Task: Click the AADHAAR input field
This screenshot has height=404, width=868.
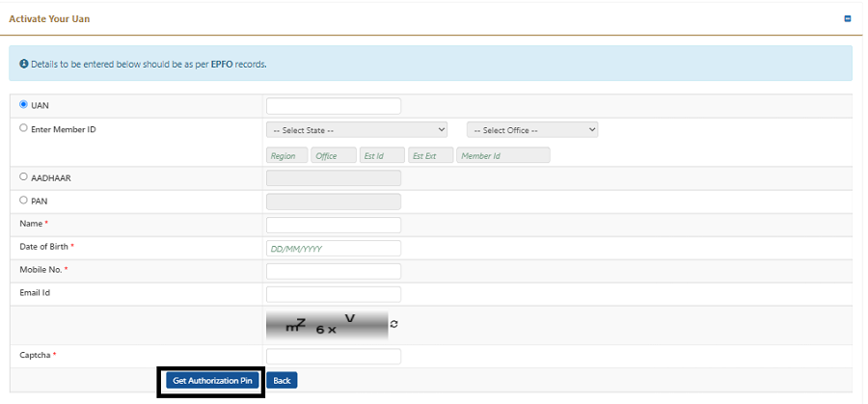Action: tap(334, 178)
